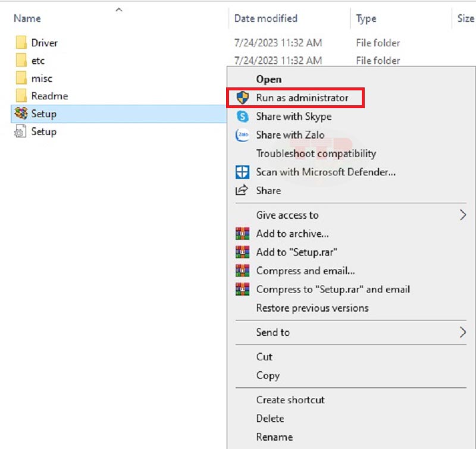Click Create shortcut in context menu
The width and height of the screenshot is (476, 449).
[x=290, y=400]
